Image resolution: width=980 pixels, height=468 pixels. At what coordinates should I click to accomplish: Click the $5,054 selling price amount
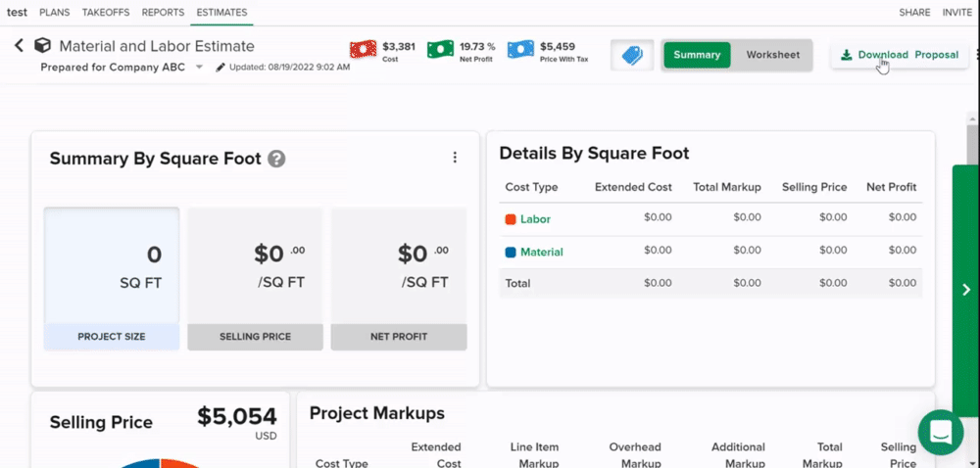pos(237,416)
